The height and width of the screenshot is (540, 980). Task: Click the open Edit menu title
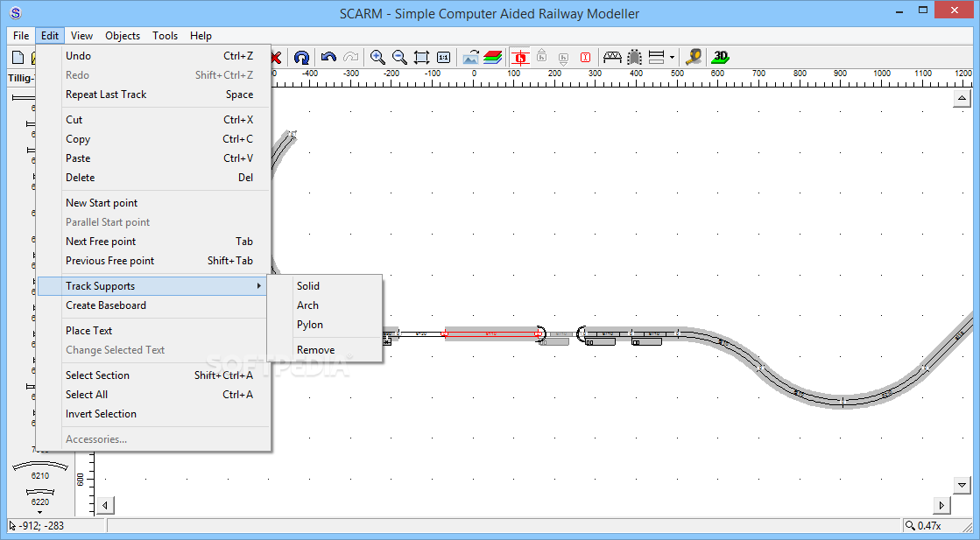point(50,36)
